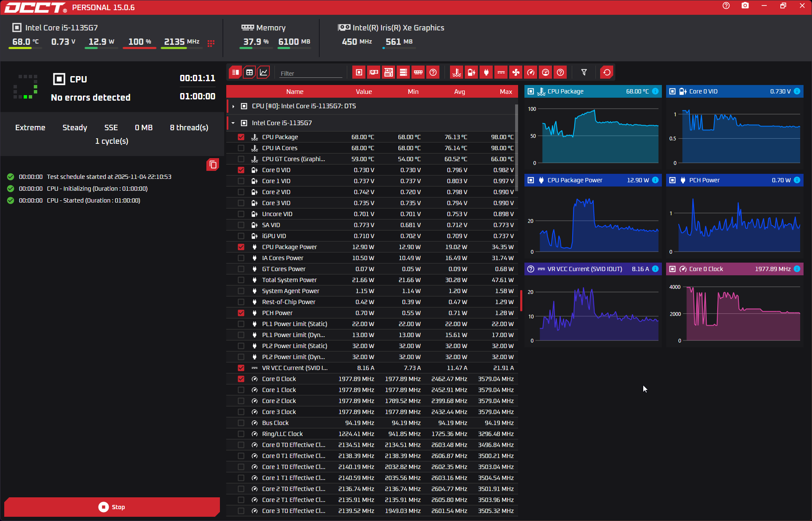Stop the running CPU test
Image resolution: width=812 pixels, height=521 pixels.
tap(112, 507)
